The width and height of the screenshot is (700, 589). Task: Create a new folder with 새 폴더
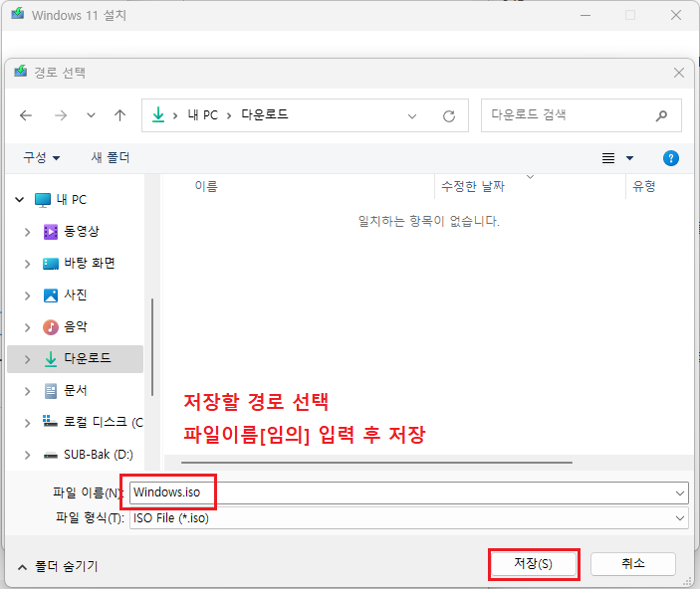point(111,157)
